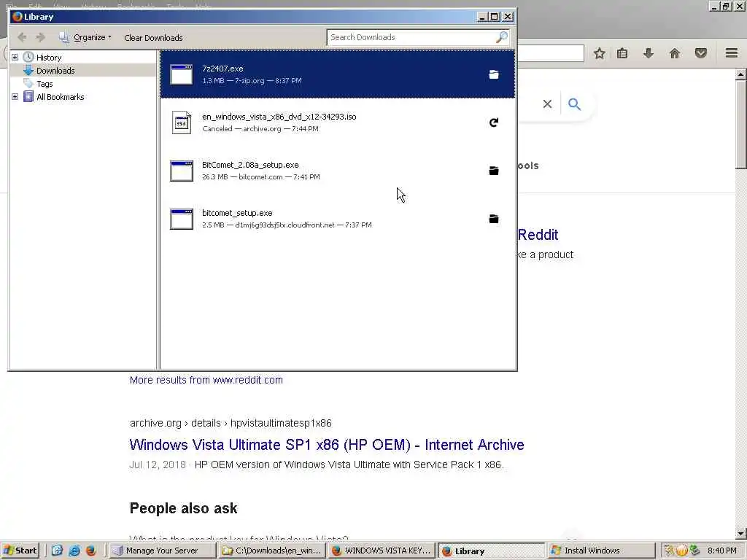Select All Bookmarks in the sidebar
The width and height of the screenshot is (747, 560).
coord(61,97)
